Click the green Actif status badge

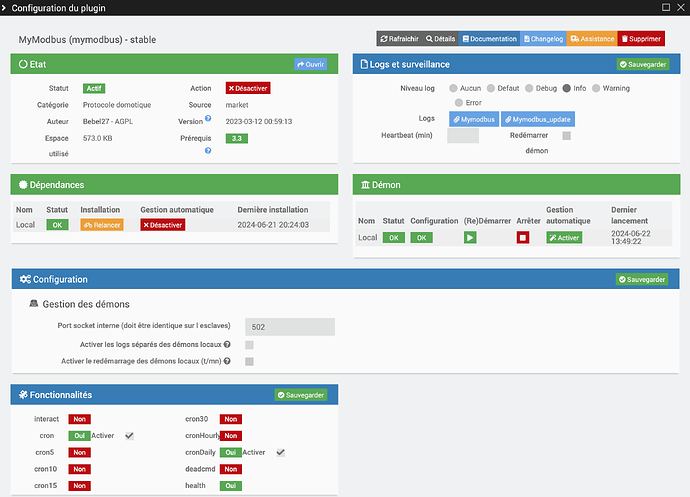pos(94,88)
